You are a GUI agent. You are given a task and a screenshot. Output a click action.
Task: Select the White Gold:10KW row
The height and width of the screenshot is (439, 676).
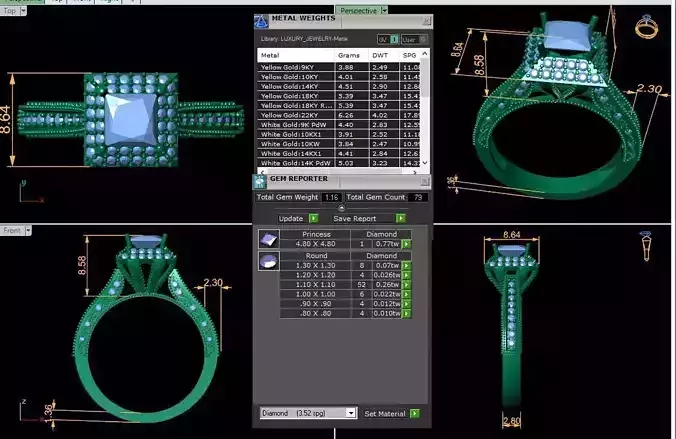[x=339, y=144]
